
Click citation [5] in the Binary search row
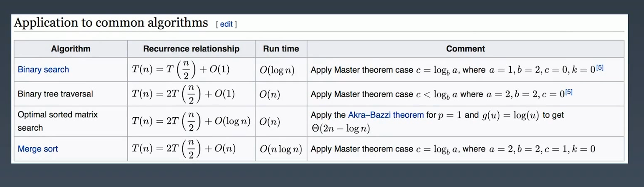599,68
